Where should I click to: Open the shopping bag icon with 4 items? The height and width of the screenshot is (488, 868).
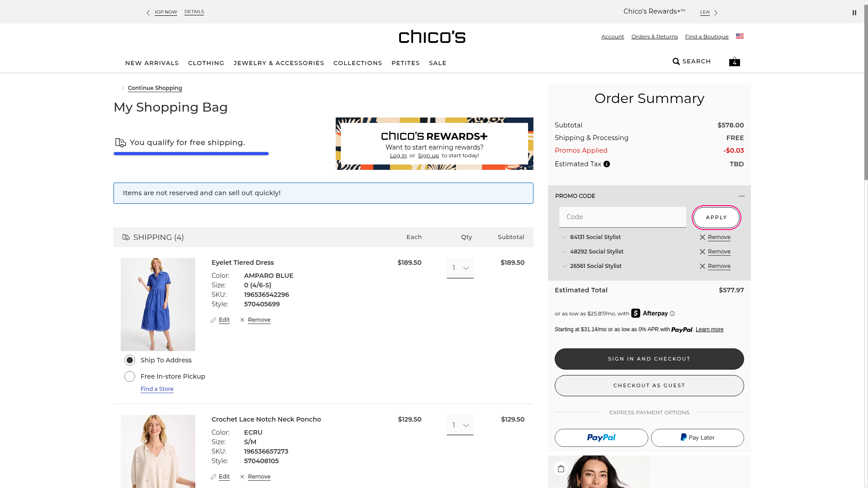click(734, 61)
